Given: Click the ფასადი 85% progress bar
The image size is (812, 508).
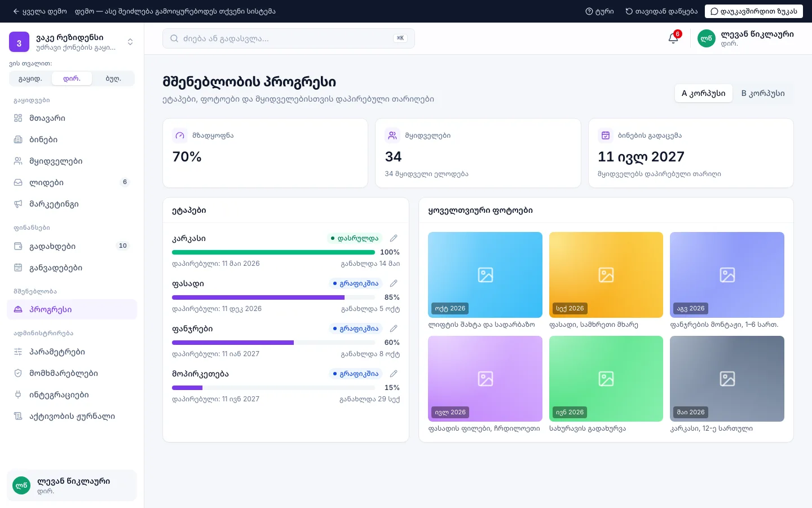Looking at the screenshot, I should tap(273, 297).
